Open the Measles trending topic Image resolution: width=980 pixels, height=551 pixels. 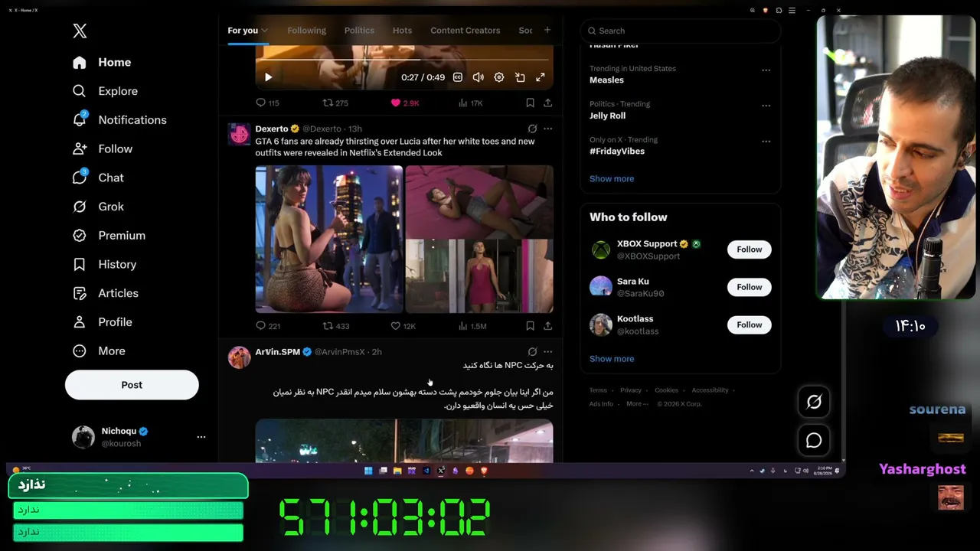click(x=606, y=80)
